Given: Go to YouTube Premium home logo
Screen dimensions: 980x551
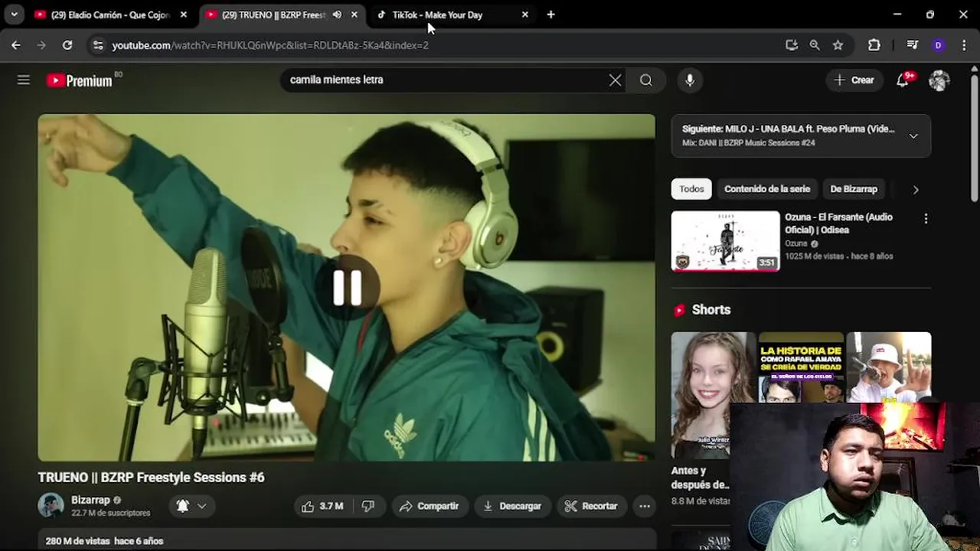Looking at the screenshot, I should click(x=80, y=80).
